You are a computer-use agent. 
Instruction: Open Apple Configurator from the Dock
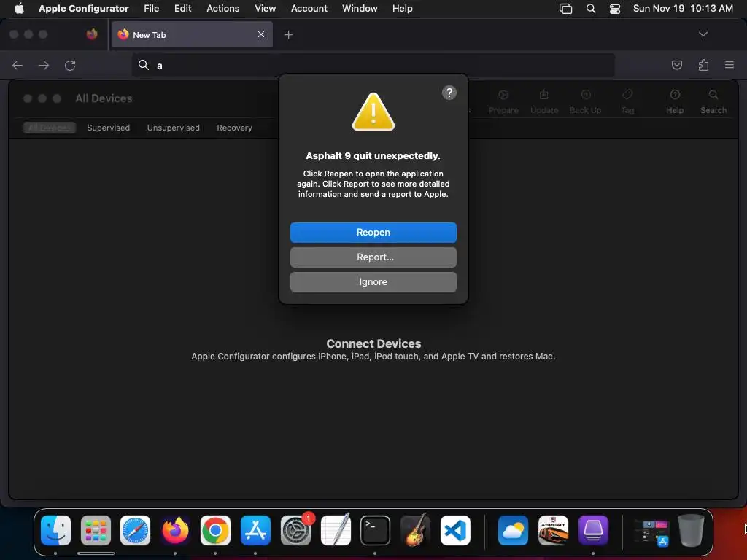pos(592,531)
